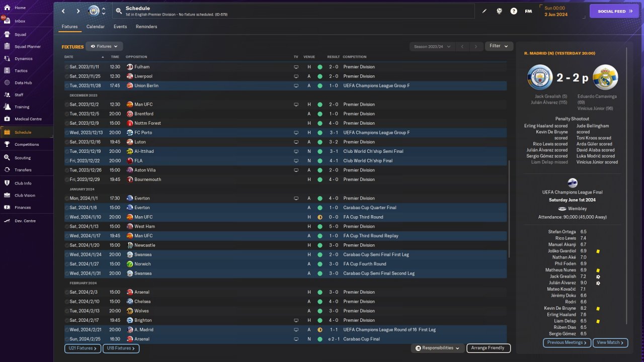Click the pencil edit icon in top bar
This screenshot has width=644, height=362.
coord(485,11)
